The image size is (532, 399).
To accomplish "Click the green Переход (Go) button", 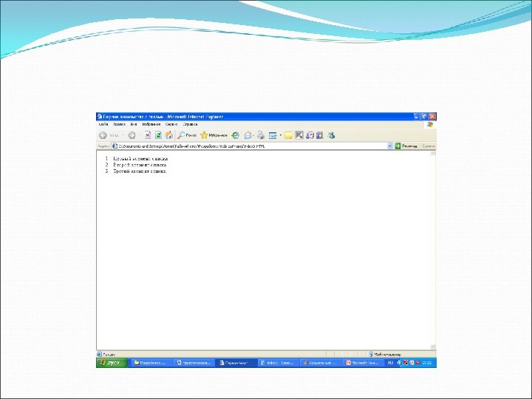I will 406,146.
